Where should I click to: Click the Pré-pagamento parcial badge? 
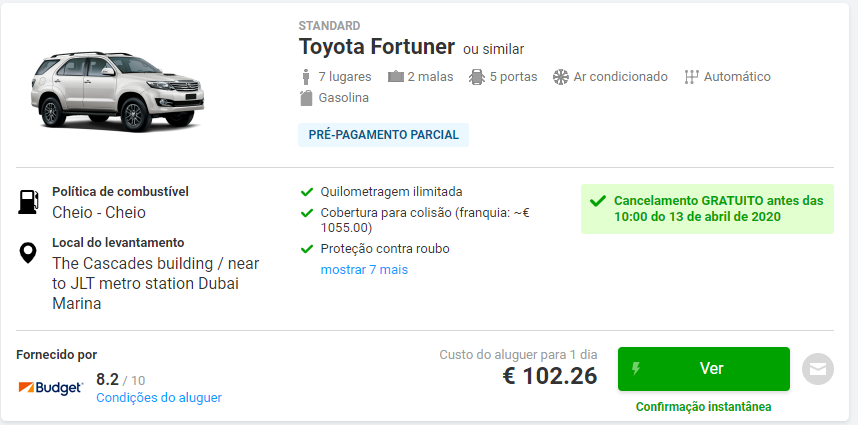(x=384, y=135)
